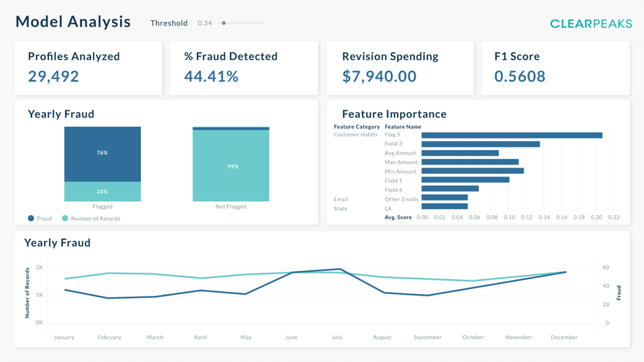The image size is (644, 362).
Task: Open the Profiles Analyzed card
Action: click(88, 68)
